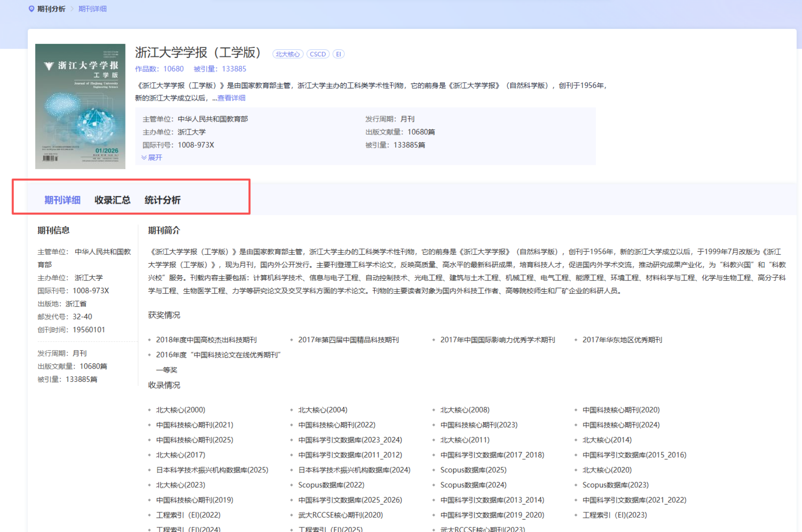The height and width of the screenshot is (532, 802).
Task: Switch to the 收录汇总 tab
Action: 112,200
